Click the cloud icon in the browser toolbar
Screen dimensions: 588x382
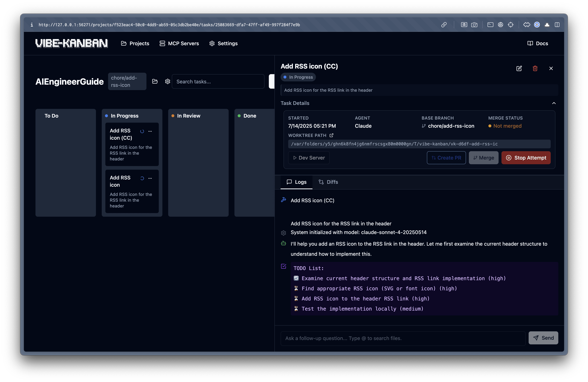[547, 25]
